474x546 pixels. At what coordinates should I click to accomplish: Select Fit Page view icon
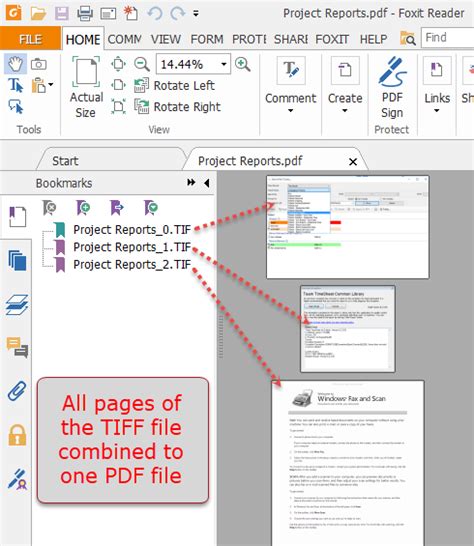click(x=118, y=64)
